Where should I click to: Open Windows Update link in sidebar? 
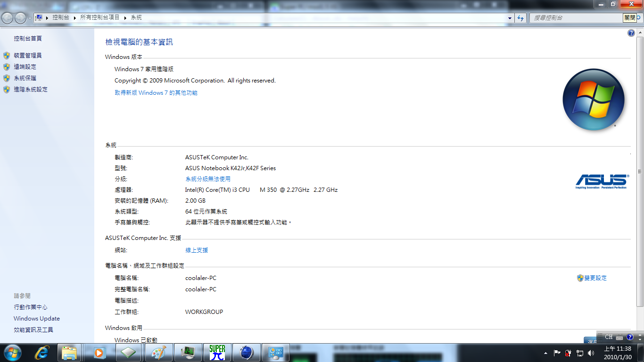(37, 319)
